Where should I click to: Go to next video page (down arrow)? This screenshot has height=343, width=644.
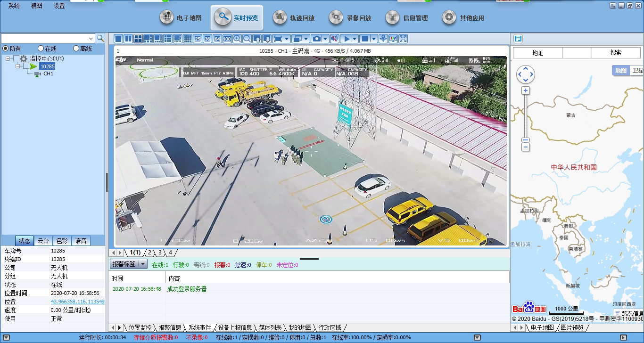pyautogui.click(x=267, y=39)
